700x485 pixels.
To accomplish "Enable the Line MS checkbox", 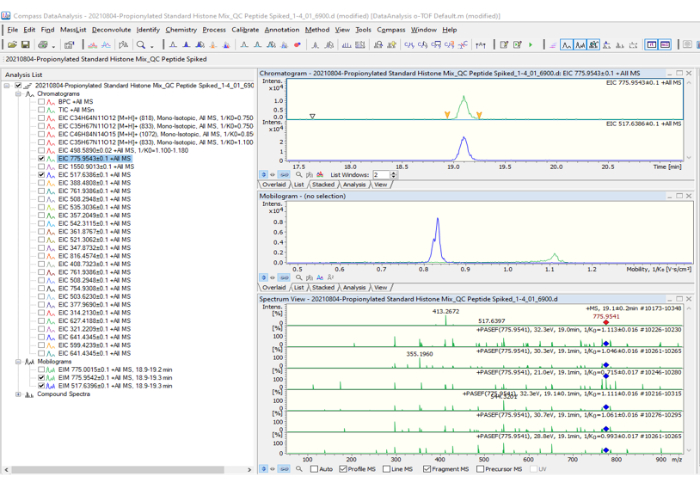I will point(387,469).
